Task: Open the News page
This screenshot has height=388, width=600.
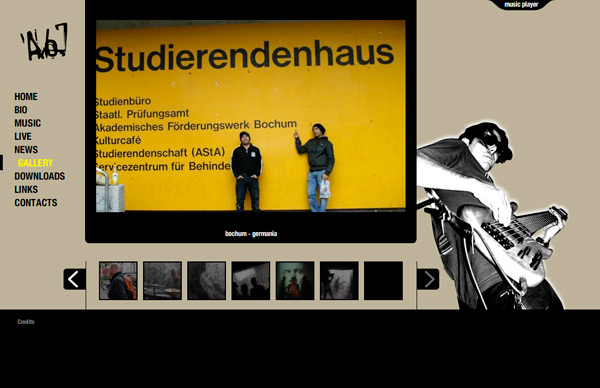Action: pyautogui.click(x=26, y=149)
